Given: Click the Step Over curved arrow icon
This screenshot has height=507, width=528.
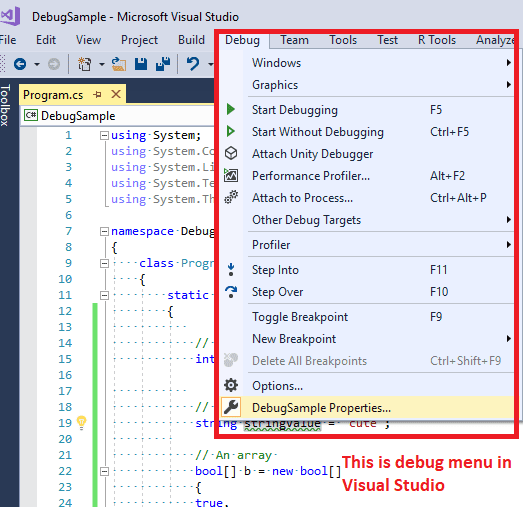Looking at the screenshot, I should (x=231, y=292).
